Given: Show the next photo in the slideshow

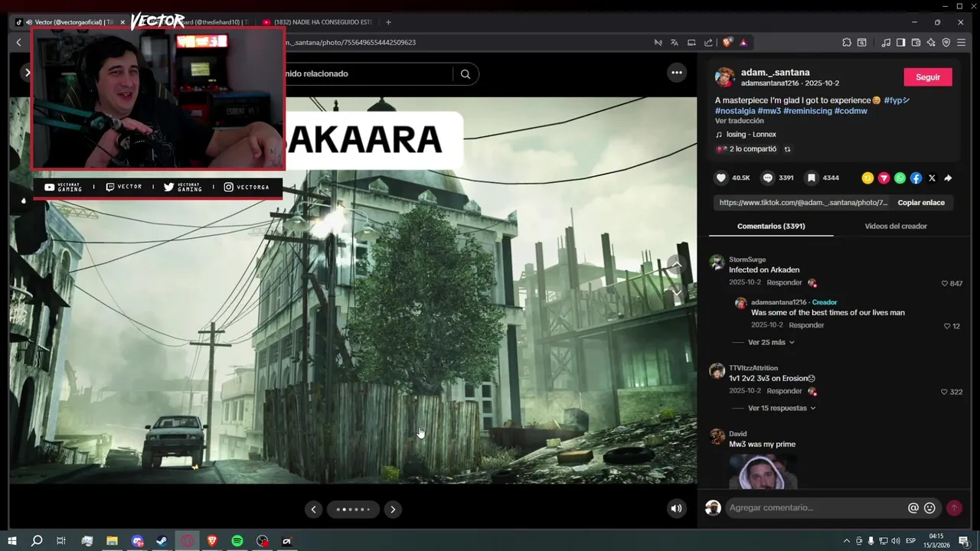Looking at the screenshot, I should (393, 509).
